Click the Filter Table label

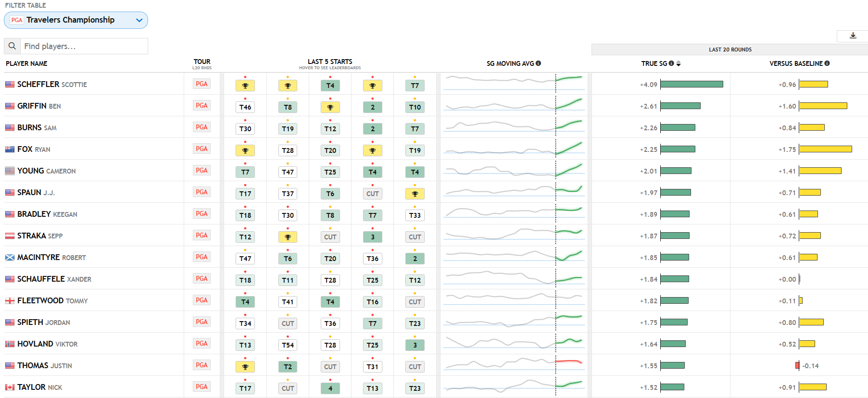25,5
